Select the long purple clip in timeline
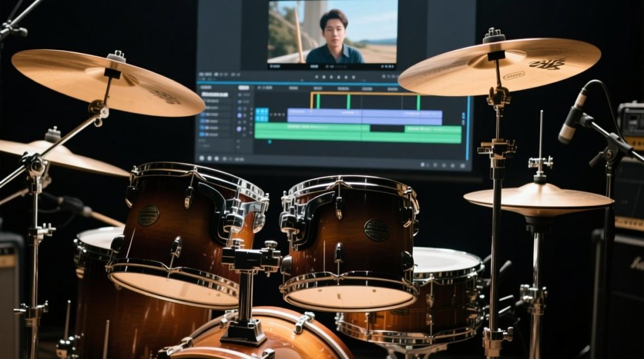The height and width of the screenshot is (359, 644). tap(365, 117)
